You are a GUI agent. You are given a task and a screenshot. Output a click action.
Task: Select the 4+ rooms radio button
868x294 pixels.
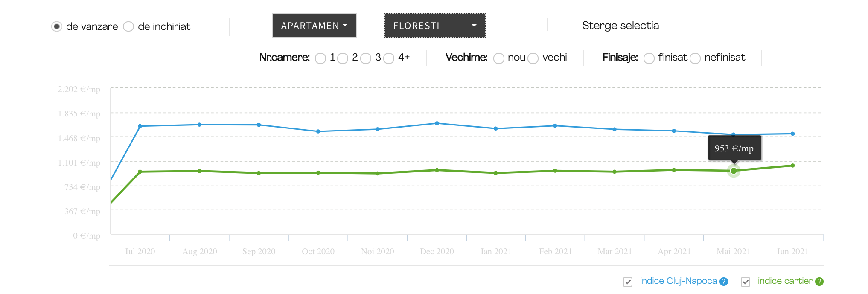[389, 58]
